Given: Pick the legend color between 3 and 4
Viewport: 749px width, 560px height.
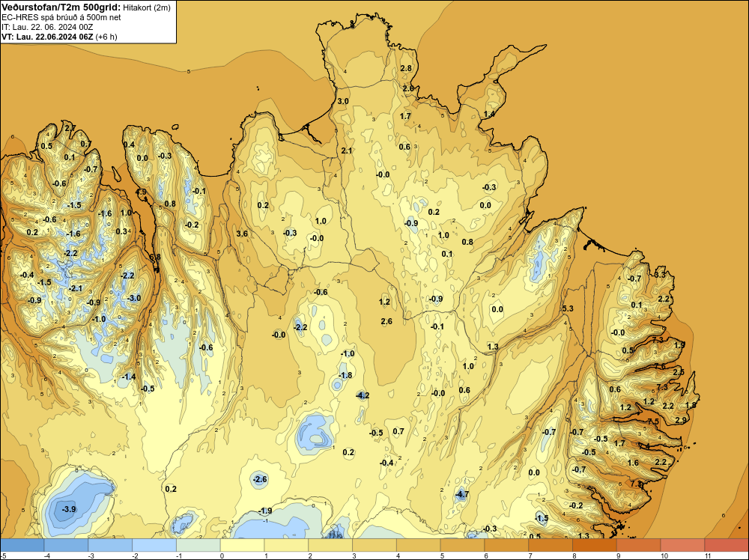Looking at the screenshot, I should click(x=374, y=545).
